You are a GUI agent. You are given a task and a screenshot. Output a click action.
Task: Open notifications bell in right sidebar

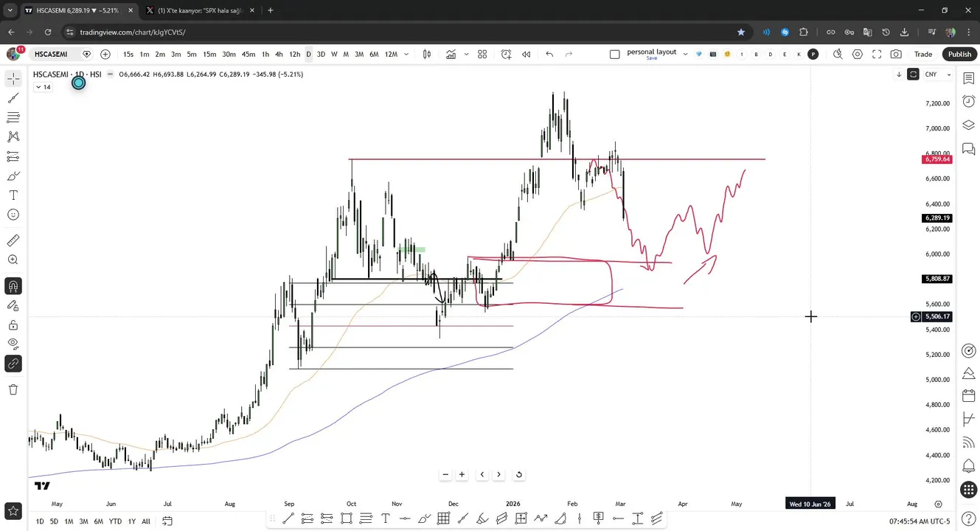(969, 466)
